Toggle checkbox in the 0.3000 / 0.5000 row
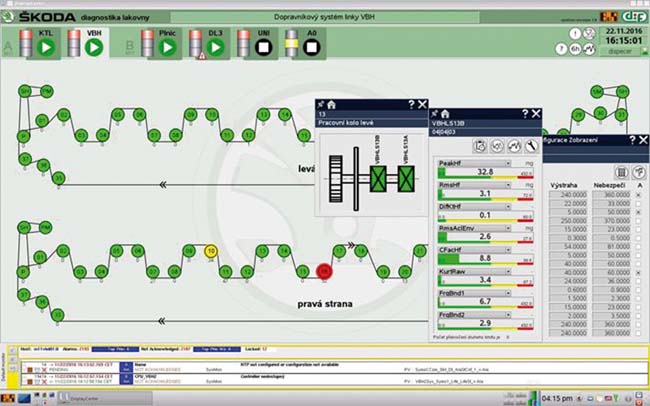650x406 pixels. [639, 238]
